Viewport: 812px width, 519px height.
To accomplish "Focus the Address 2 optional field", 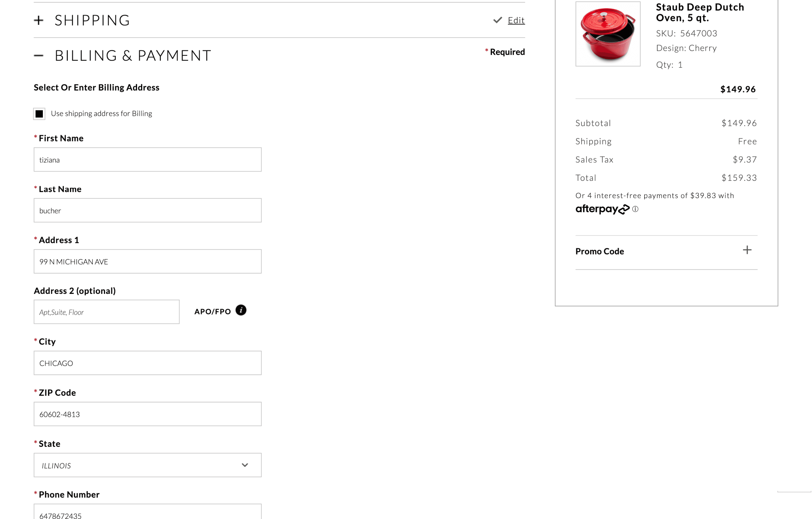I will [x=106, y=312].
